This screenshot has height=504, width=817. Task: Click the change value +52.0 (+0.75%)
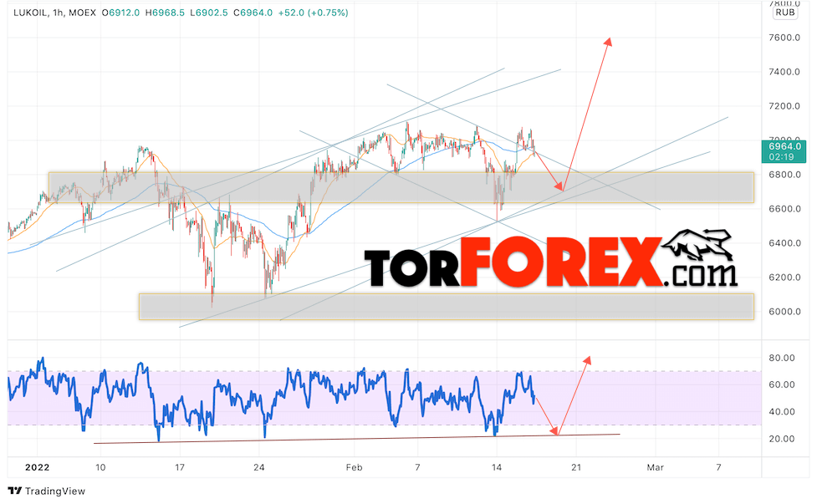point(313,13)
